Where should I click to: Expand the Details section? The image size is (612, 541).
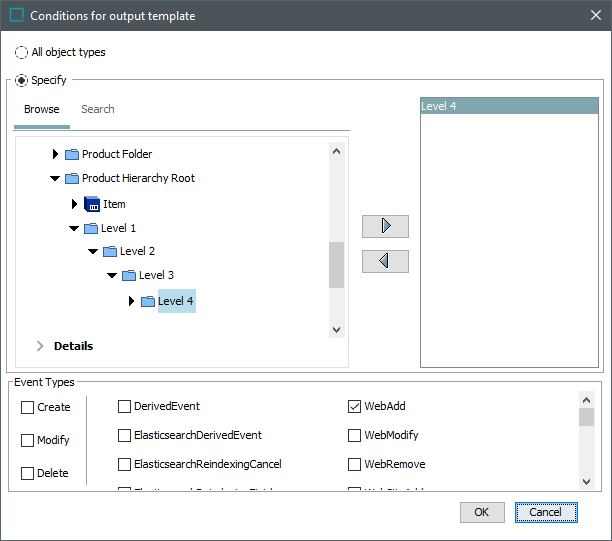point(40,346)
